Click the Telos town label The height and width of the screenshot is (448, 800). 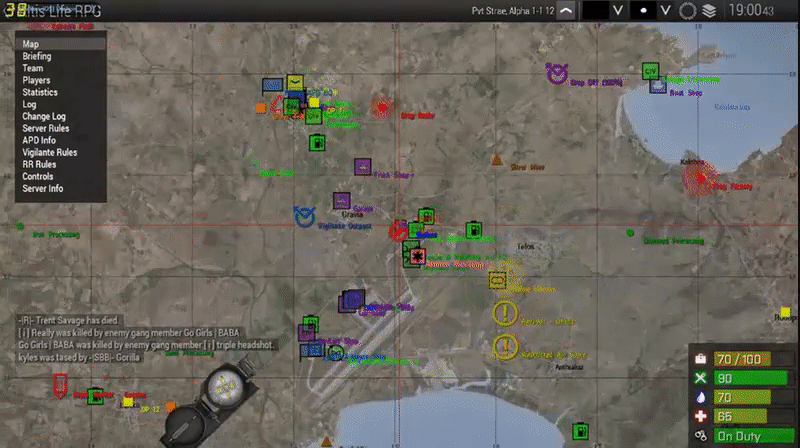pyautogui.click(x=526, y=246)
